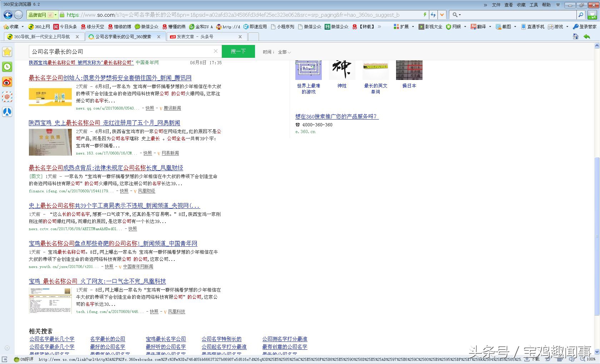
Task: Open the 查看 menu
Action: pos(509,5)
